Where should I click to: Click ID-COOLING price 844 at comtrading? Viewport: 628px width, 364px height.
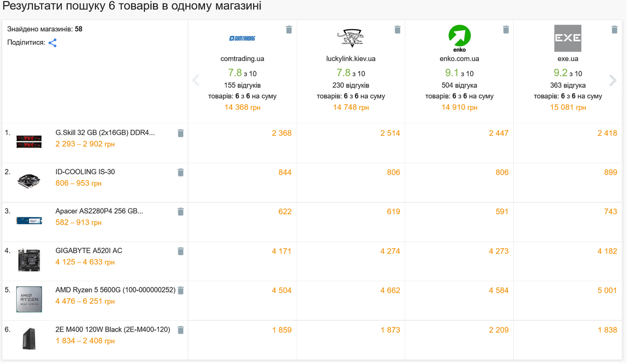285,172
